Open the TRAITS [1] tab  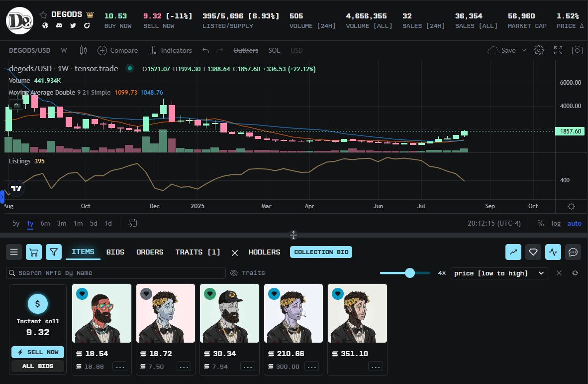[x=197, y=252]
